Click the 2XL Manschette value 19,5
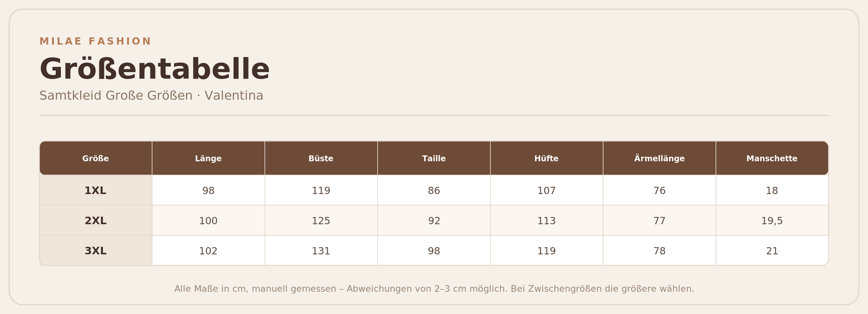 click(772, 220)
